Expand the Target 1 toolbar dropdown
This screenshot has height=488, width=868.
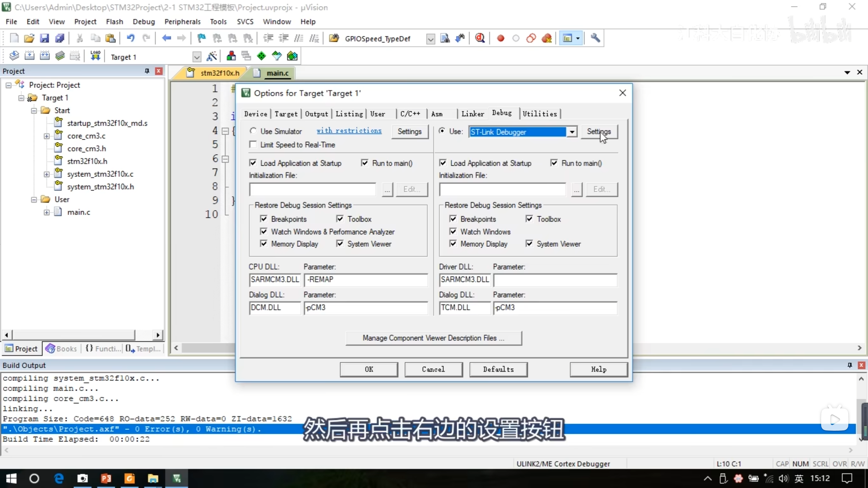click(197, 57)
